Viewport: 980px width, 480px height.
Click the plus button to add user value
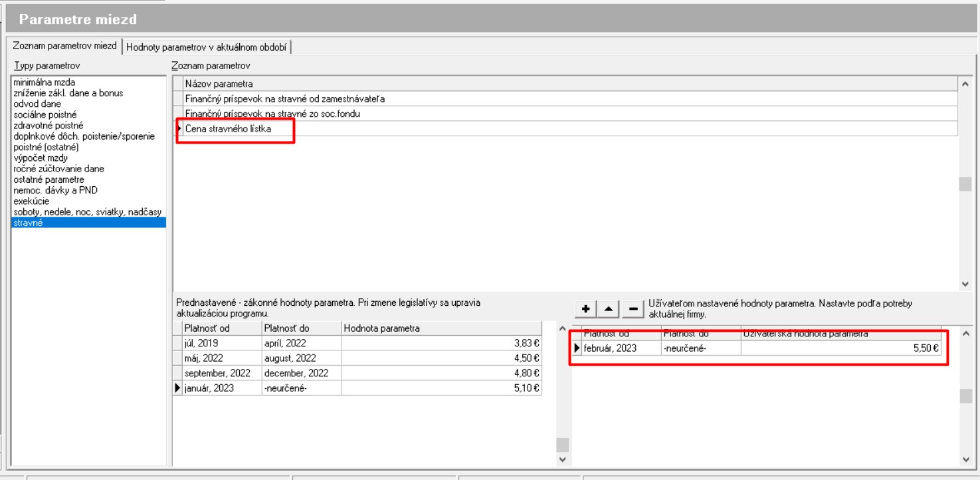pos(586,308)
